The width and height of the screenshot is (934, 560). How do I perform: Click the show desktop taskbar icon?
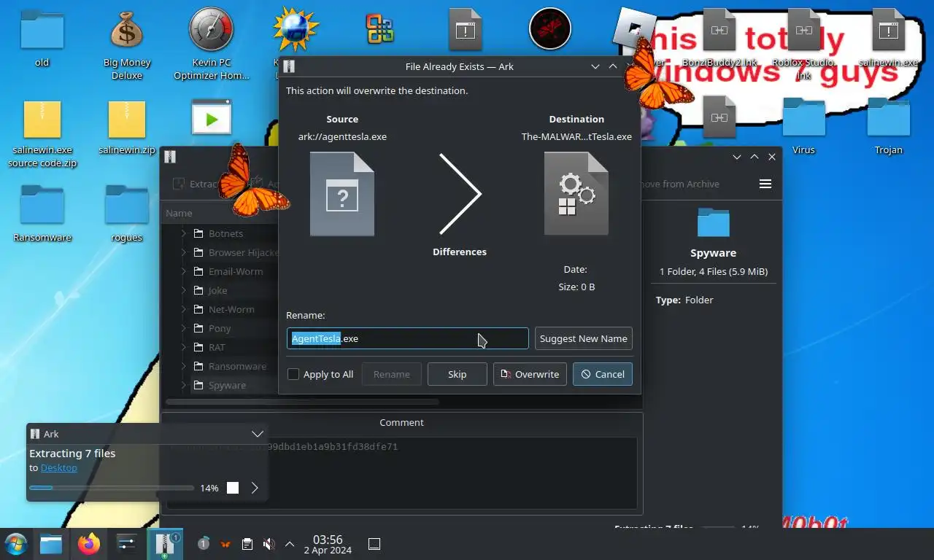pyautogui.click(x=374, y=544)
